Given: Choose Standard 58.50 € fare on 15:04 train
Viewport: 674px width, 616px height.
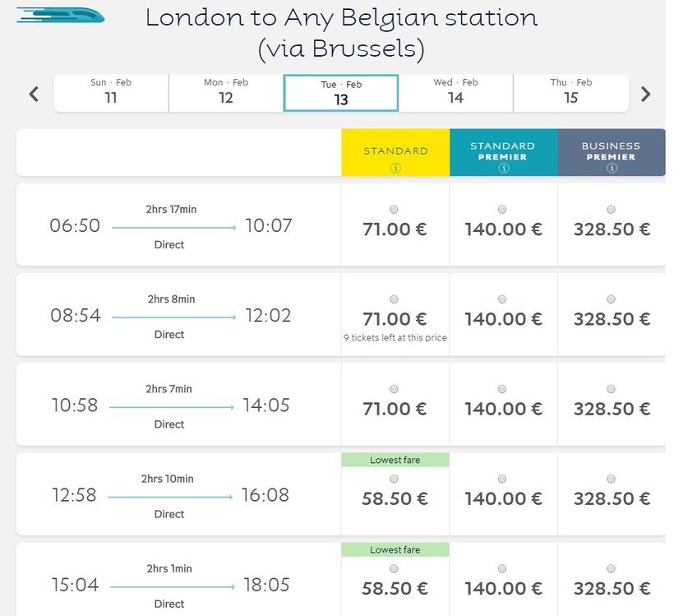Looking at the screenshot, I should (x=395, y=568).
